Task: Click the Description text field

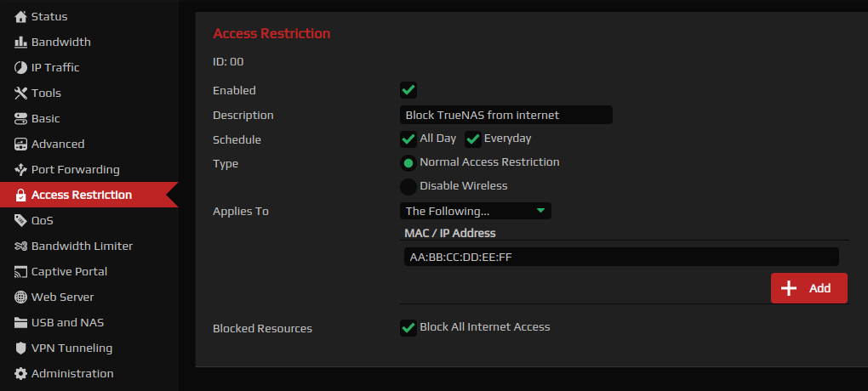Action: point(506,115)
